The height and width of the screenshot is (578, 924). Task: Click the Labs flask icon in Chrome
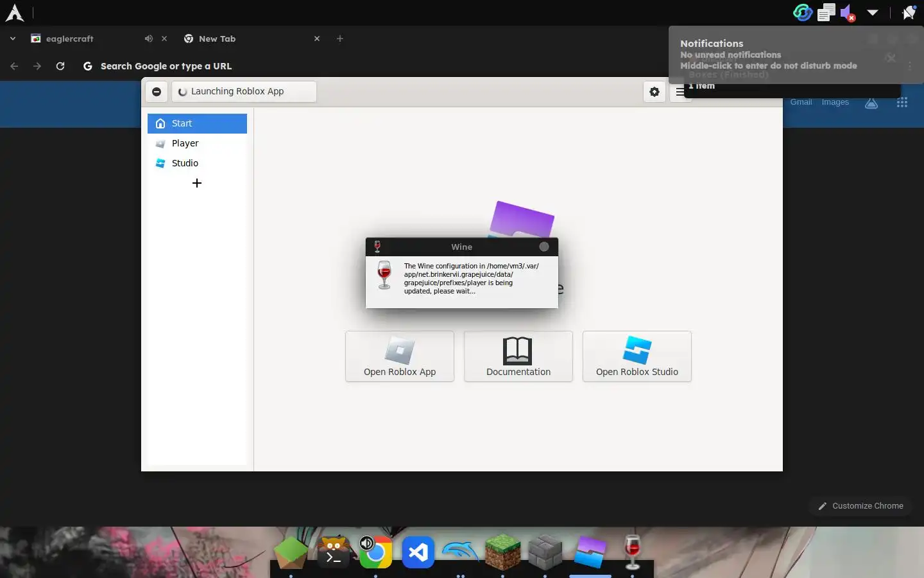pyautogui.click(x=871, y=103)
